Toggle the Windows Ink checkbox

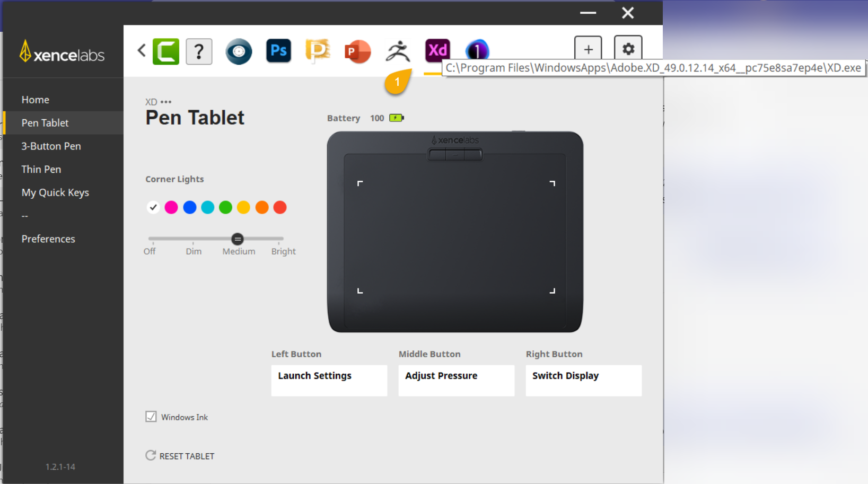(x=151, y=417)
